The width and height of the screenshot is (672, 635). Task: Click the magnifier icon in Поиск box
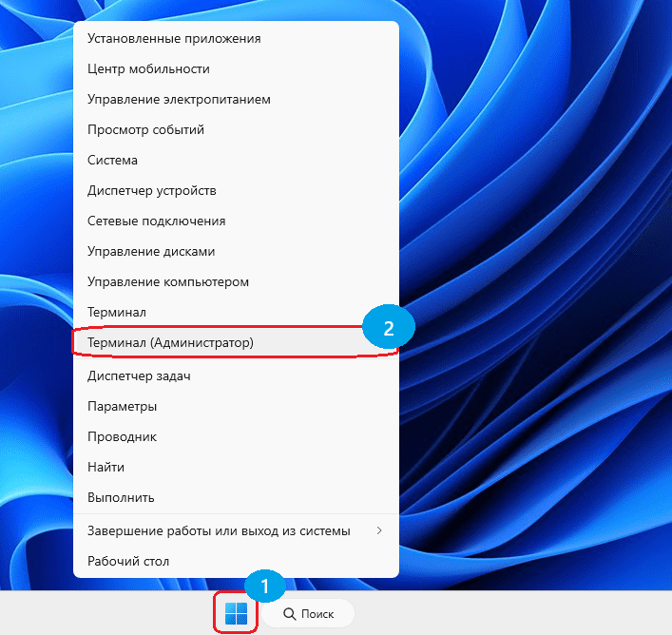(x=289, y=614)
